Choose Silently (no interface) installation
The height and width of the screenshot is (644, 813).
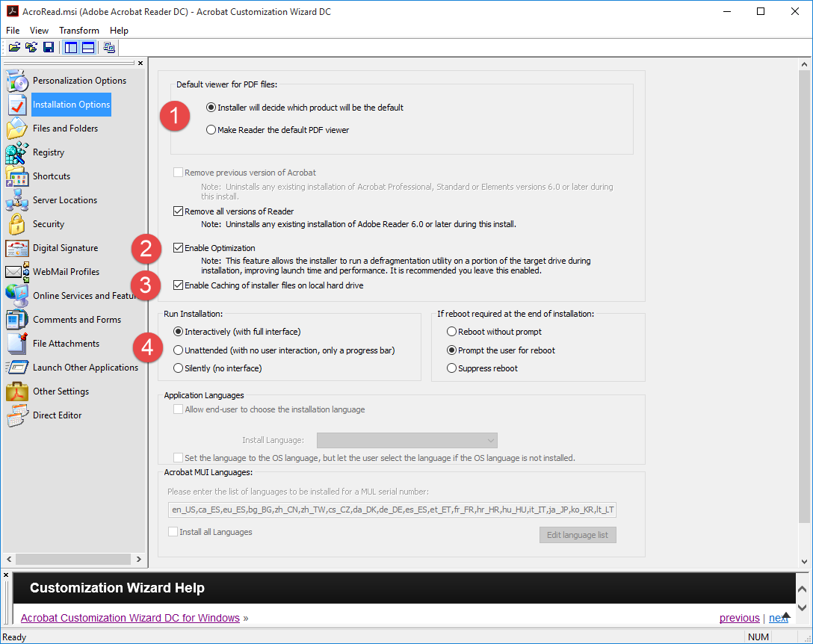pos(178,368)
